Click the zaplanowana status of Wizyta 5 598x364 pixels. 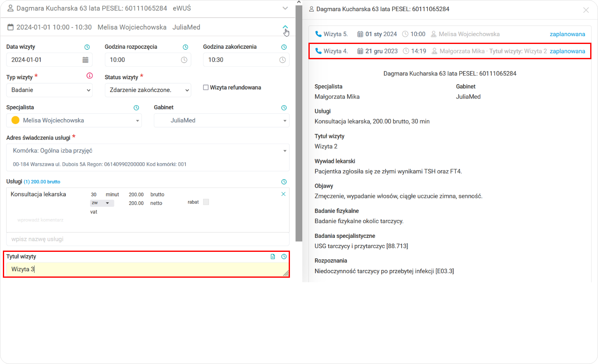[567, 34]
